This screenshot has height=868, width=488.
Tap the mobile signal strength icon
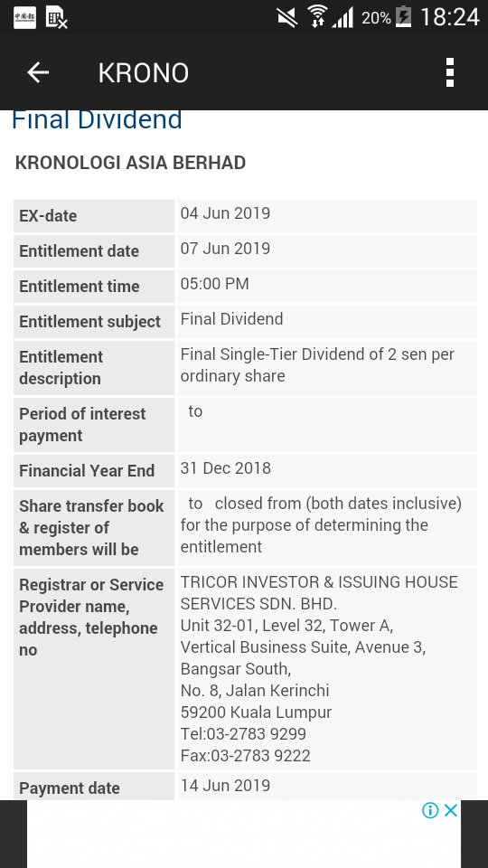pos(343,18)
